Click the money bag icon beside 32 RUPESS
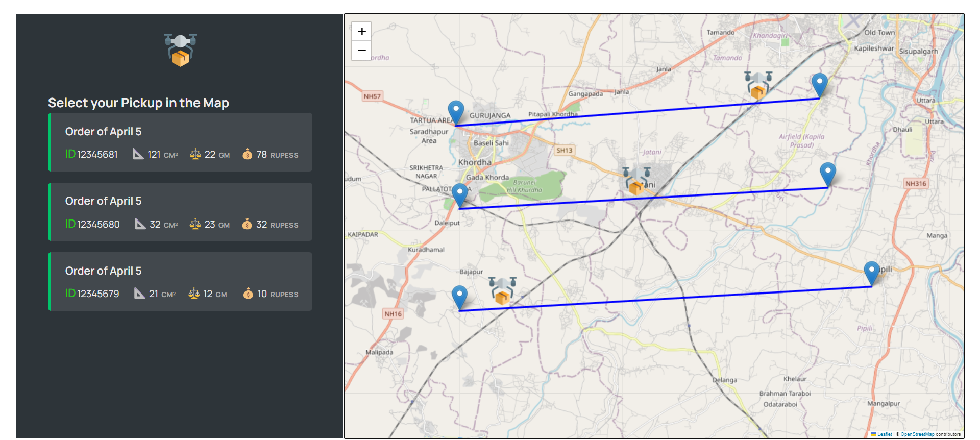The width and height of the screenshot is (980, 440). click(247, 224)
